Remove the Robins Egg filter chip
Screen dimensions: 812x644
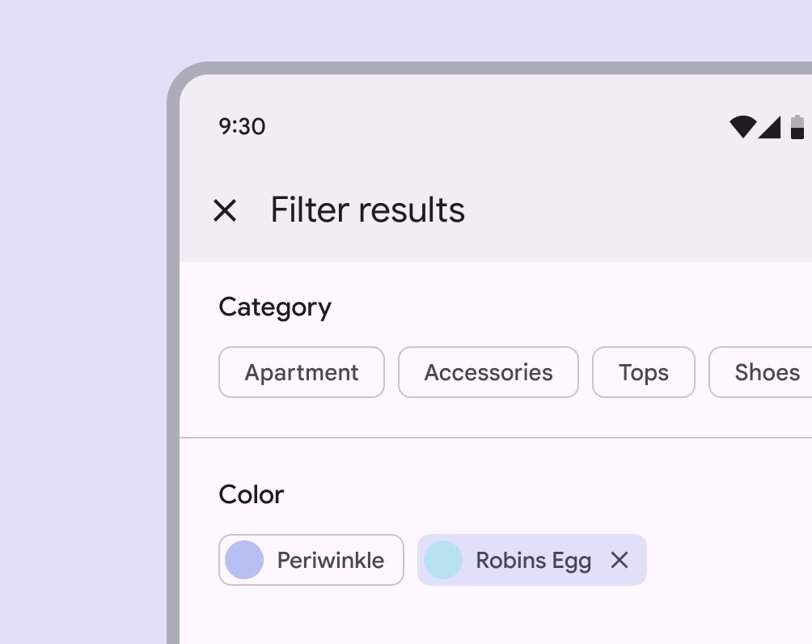[x=620, y=560]
